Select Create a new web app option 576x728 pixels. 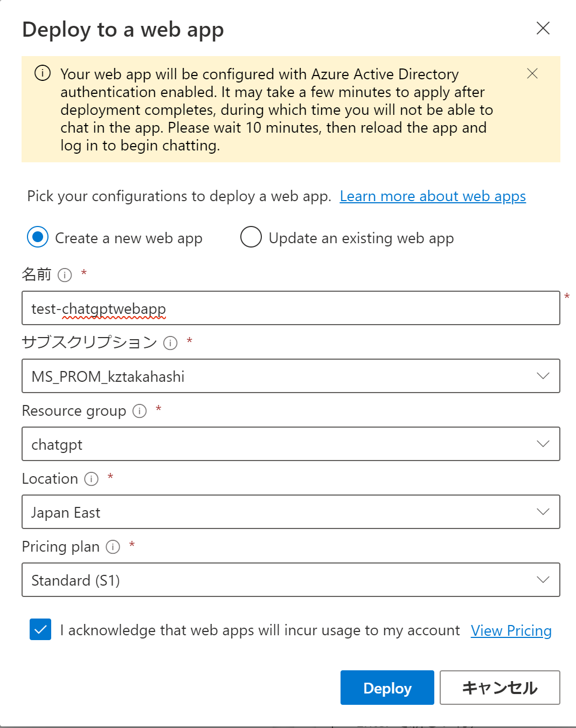(x=38, y=237)
